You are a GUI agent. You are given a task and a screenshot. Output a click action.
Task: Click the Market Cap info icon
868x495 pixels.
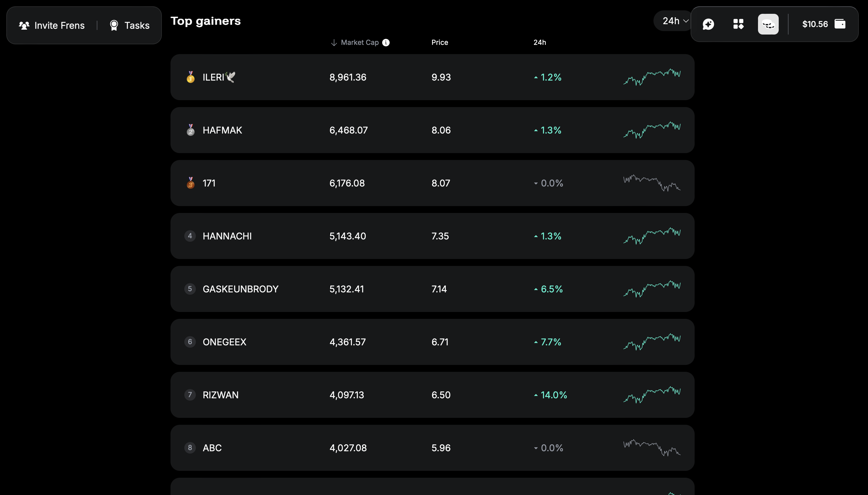(386, 43)
